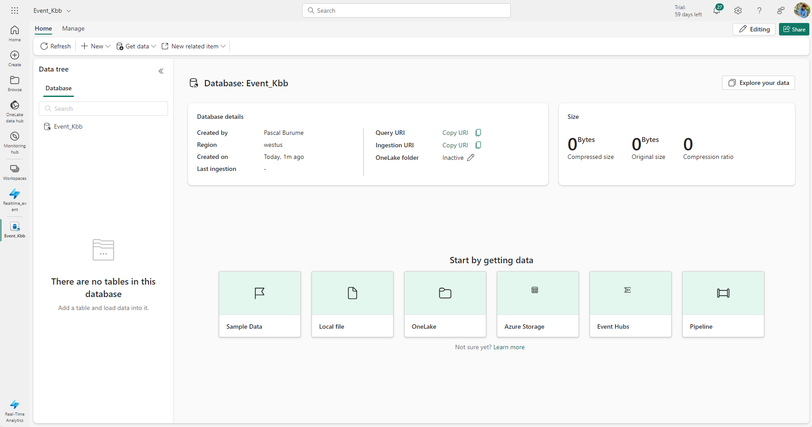This screenshot has height=427, width=812.
Task: Switch to the Manage tab
Action: tap(73, 28)
